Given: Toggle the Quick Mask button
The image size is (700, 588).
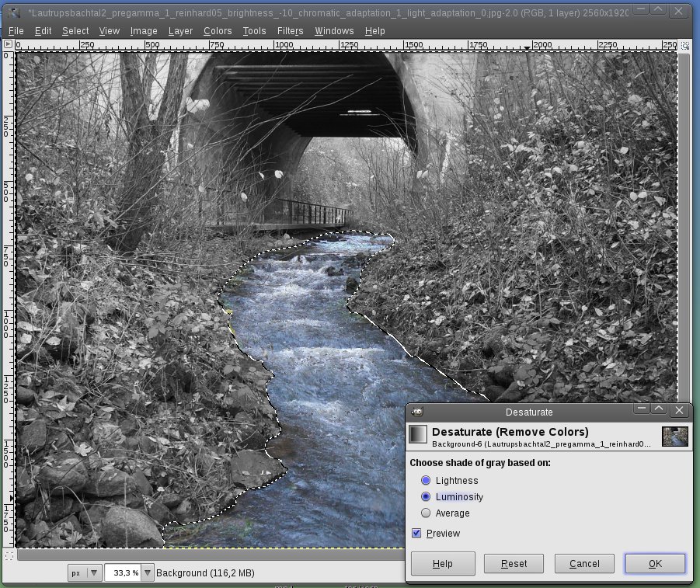Looking at the screenshot, I should pos(9,555).
